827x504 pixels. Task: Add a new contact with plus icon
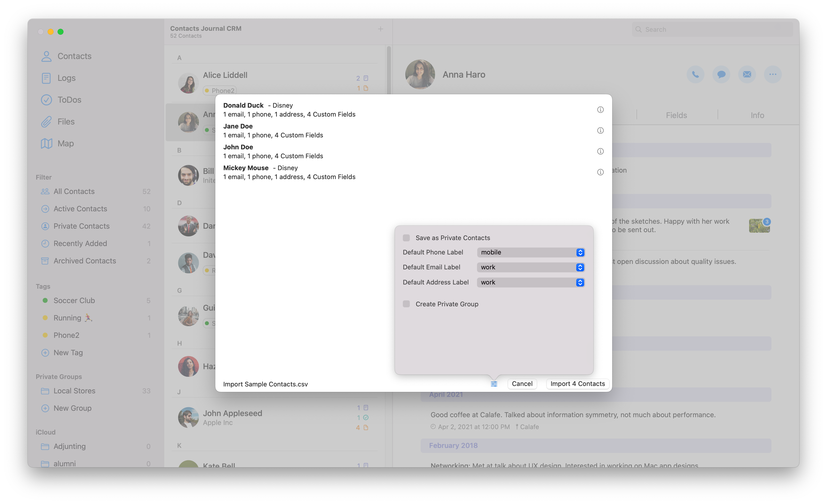380,29
